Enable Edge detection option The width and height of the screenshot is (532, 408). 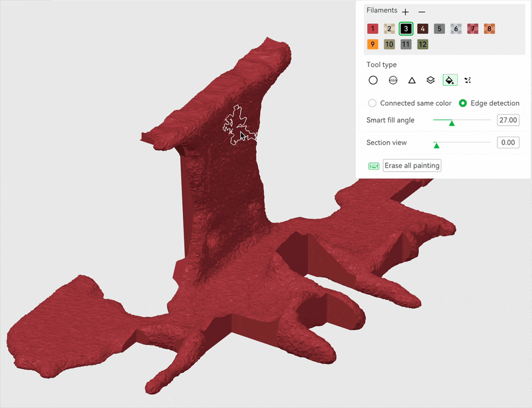pyautogui.click(x=464, y=103)
